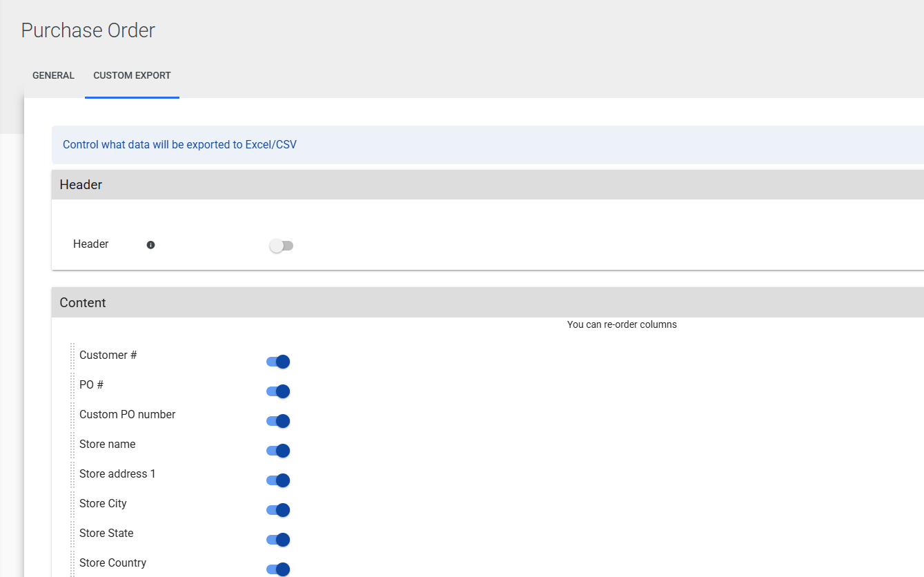924x577 pixels.
Task: Click the drag handle beside Custom PO number
Action: (72, 415)
